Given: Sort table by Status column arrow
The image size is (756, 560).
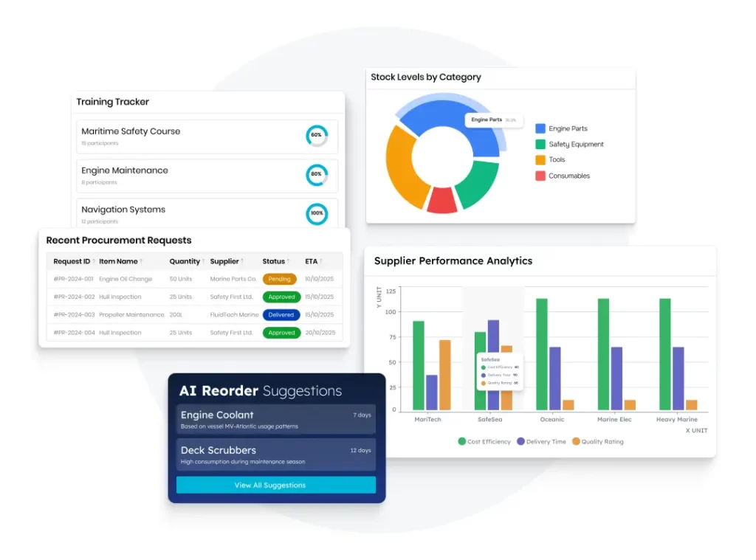Looking at the screenshot, I should coord(289,261).
